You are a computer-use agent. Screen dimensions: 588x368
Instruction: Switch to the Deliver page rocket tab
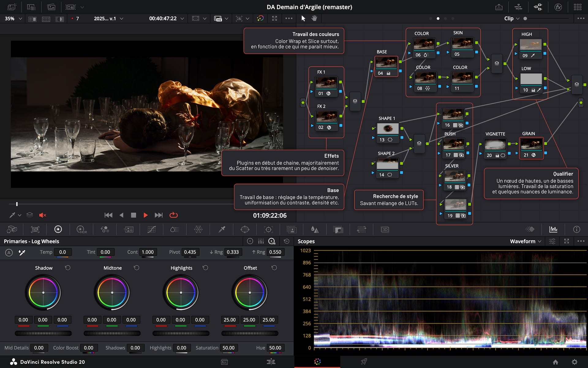tap(364, 362)
